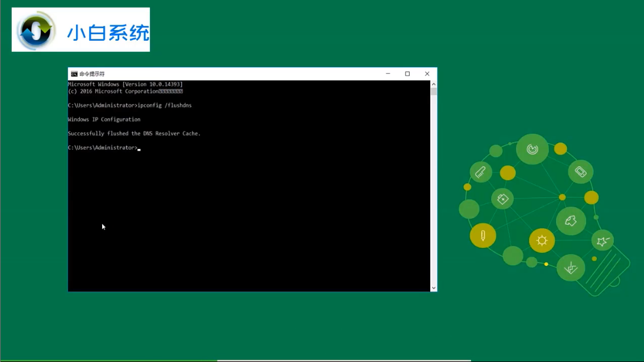Click the scroll-up arrow in console window
This screenshot has width=644, height=362.
pos(434,84)
